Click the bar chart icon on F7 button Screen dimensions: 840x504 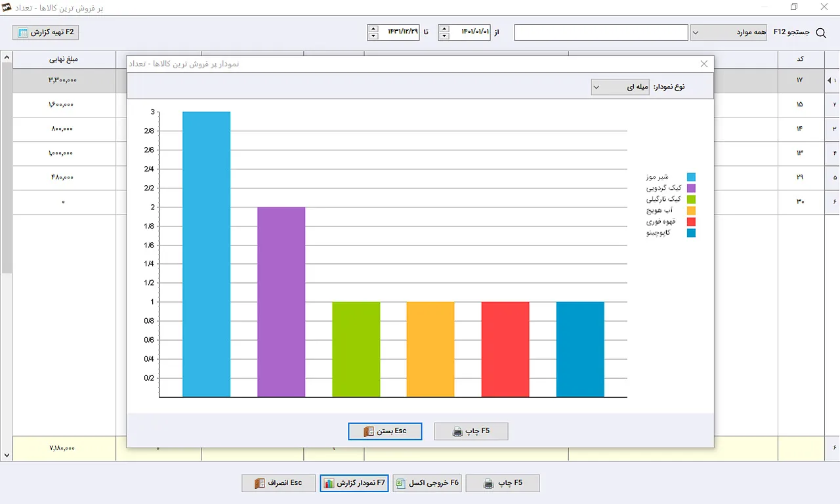[329, 484]
